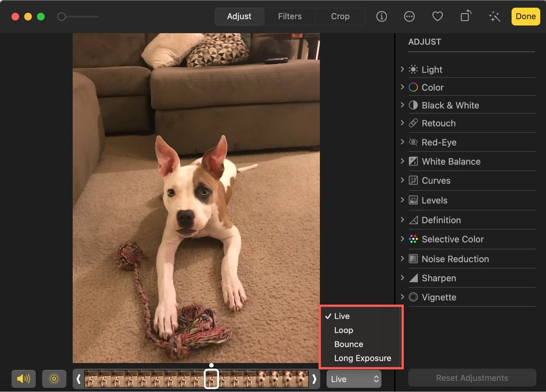This screenshot has height=392, width=546.
Task: Pick the first frame in the filmstrip
Action: pos(91,379)
